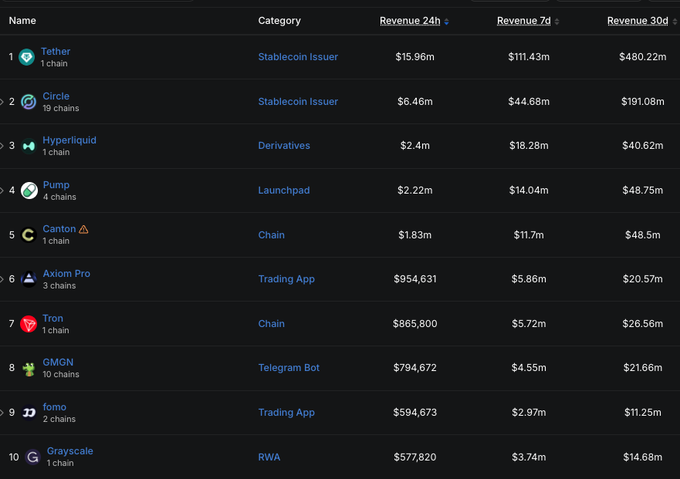
Task: Click Tron 30d revenue $26.56m
Action: point(643,324)
